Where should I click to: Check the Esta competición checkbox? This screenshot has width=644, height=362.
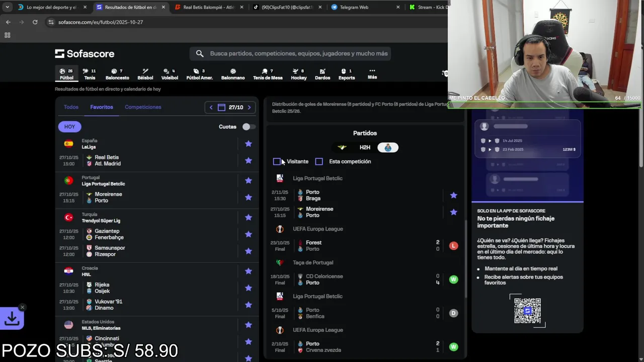(x=319, y=161)
